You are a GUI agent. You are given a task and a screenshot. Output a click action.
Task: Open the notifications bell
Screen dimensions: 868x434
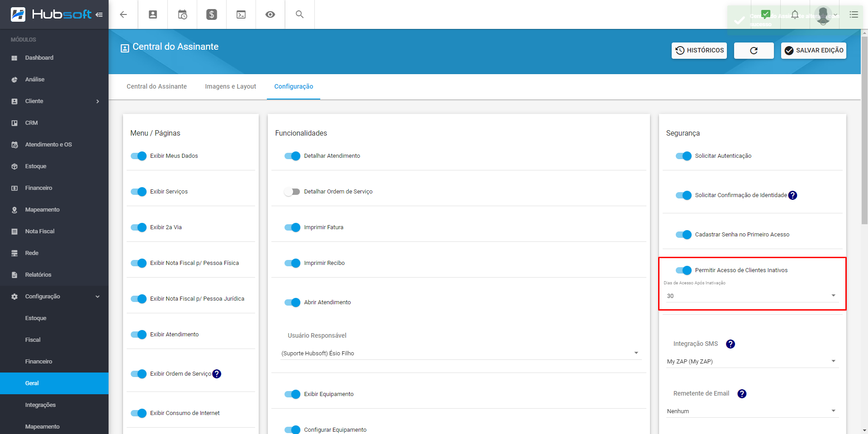coord(795,14)
